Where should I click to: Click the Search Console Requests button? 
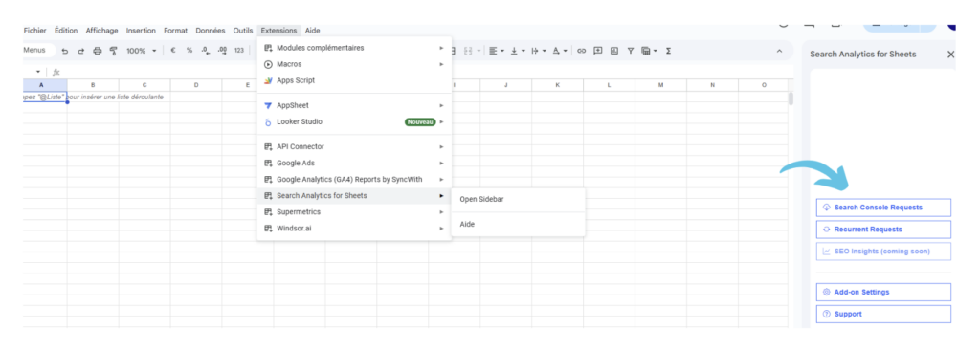(883, 207)
